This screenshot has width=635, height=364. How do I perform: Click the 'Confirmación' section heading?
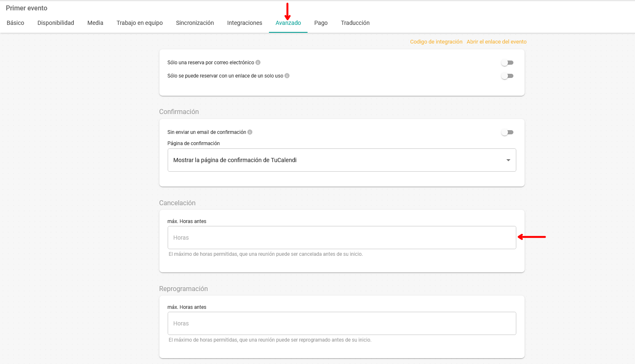(x=179, y=112)
